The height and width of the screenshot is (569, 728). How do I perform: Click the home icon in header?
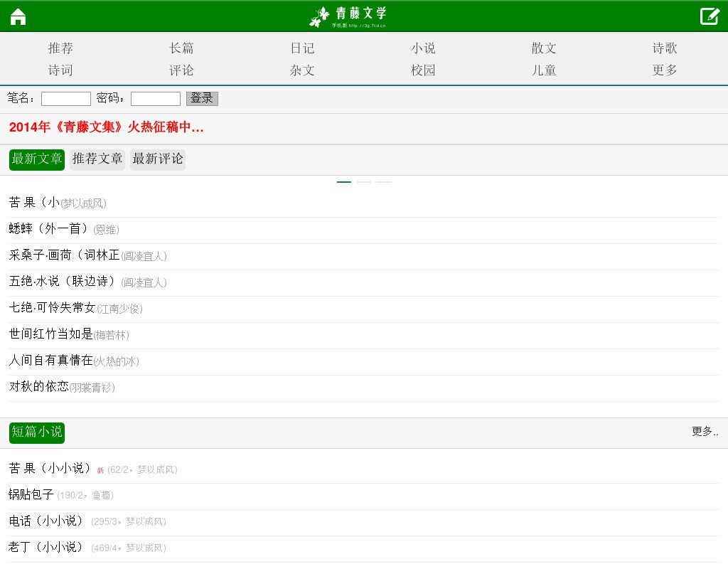click(x=18, y=16)
